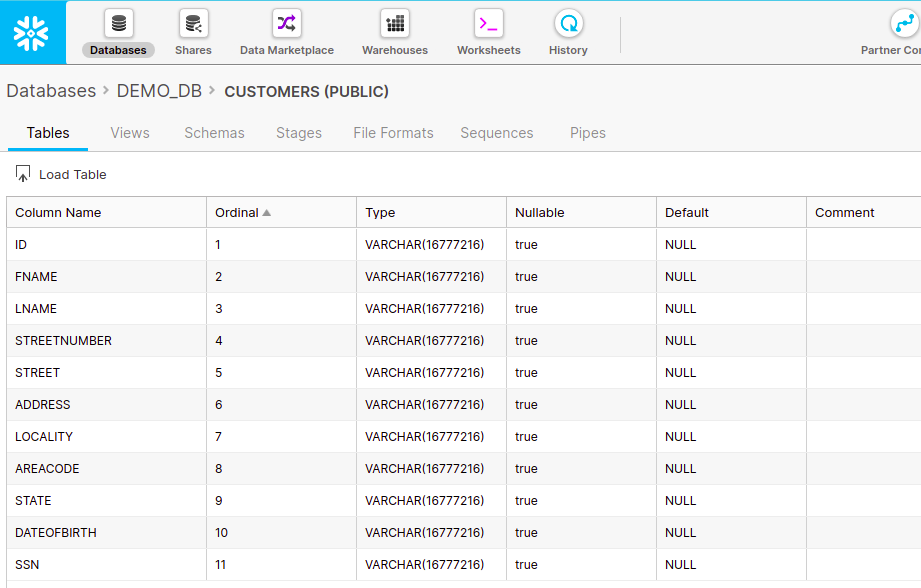The width and height of the screenshot is (921, 588).
Task: Click the DEMO_DB breadcrumb link
Action: [x=159, y=91]
